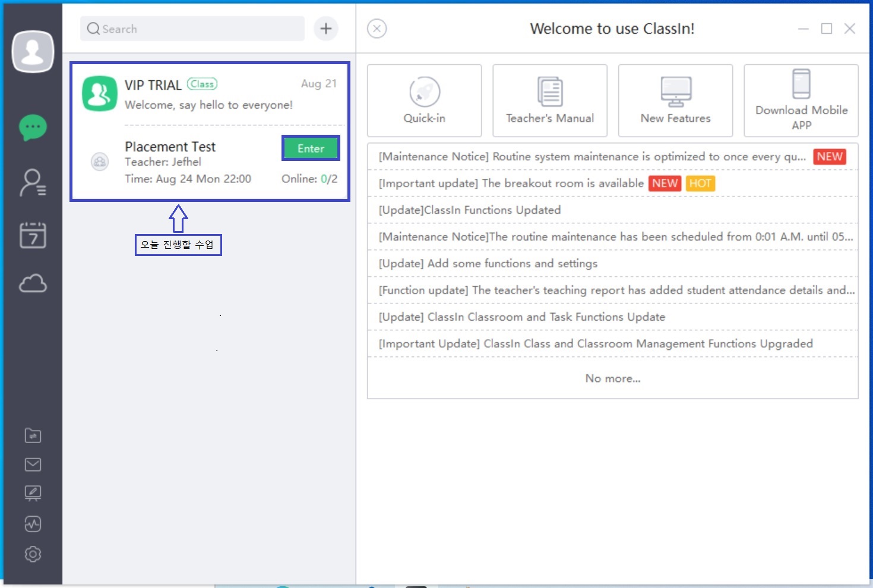This screenshot has width=873, height=588.
Task: Open teaching report attendance details update
Action: coord(613,290)
